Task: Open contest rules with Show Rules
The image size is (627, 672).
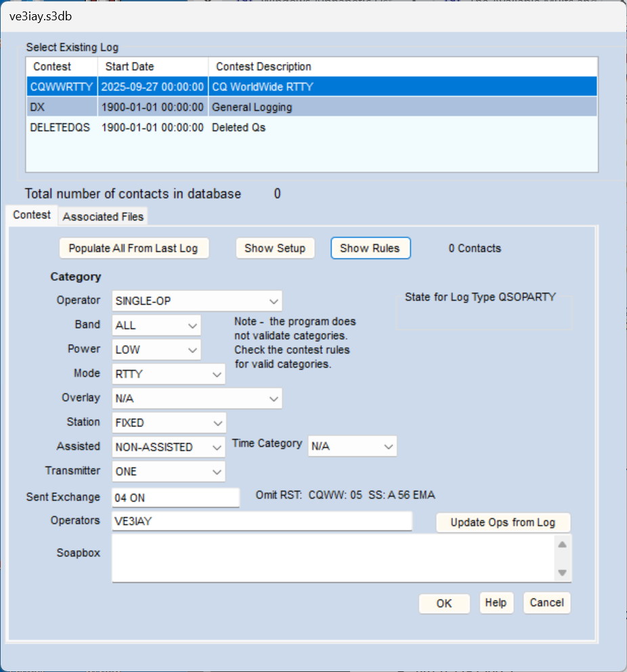Action: [370, 248]
